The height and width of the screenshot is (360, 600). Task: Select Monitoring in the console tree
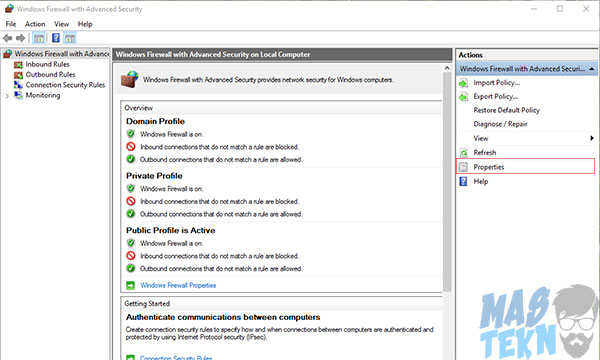43,95
